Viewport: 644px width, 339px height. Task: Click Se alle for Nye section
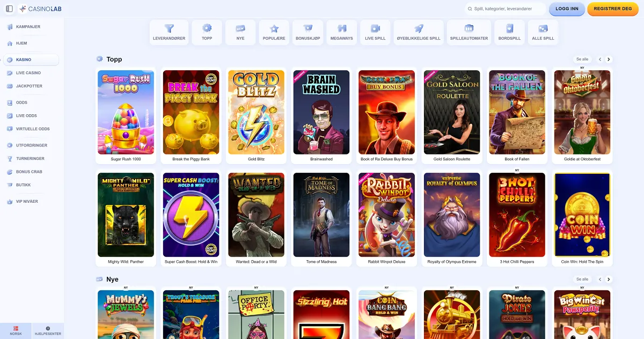point(582,279)
